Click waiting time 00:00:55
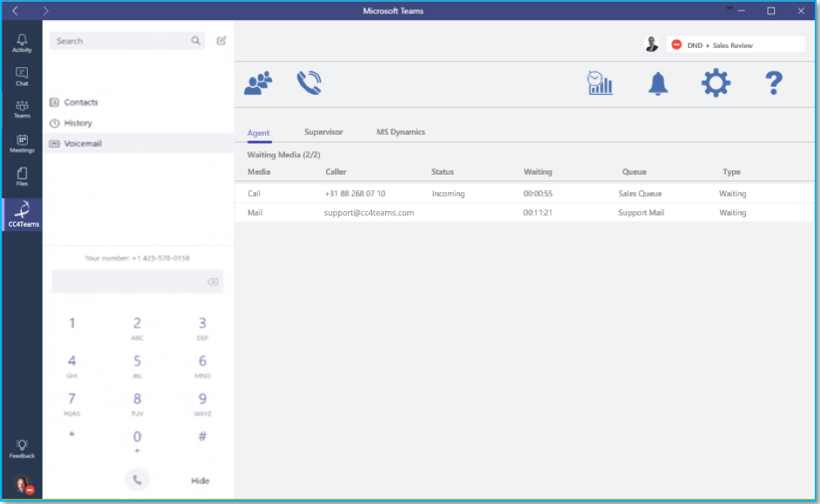This screenshot has width=820, height=504. [x=537, y=194]
